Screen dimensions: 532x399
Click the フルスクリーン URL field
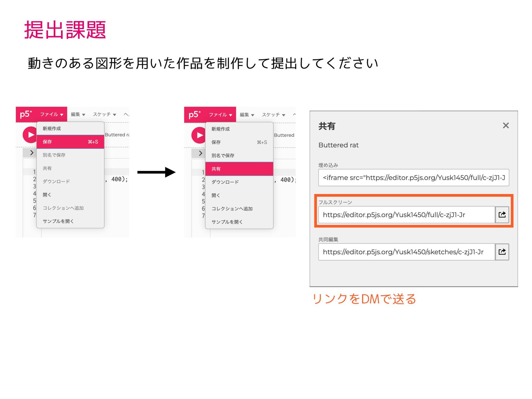[406, 215]
